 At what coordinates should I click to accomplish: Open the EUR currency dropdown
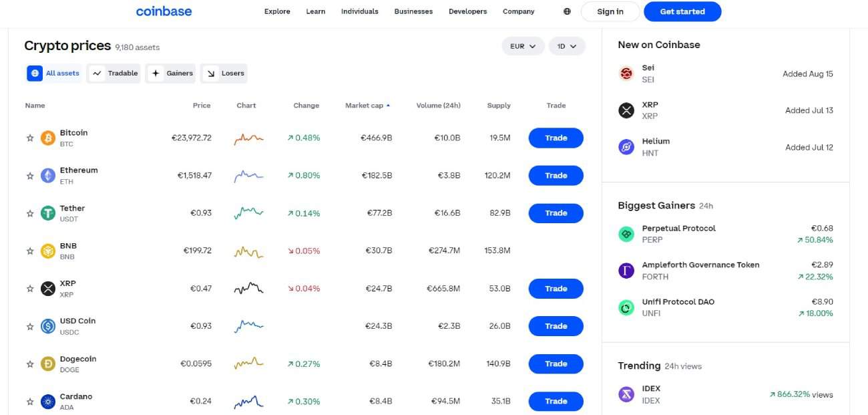coord(523,46)
